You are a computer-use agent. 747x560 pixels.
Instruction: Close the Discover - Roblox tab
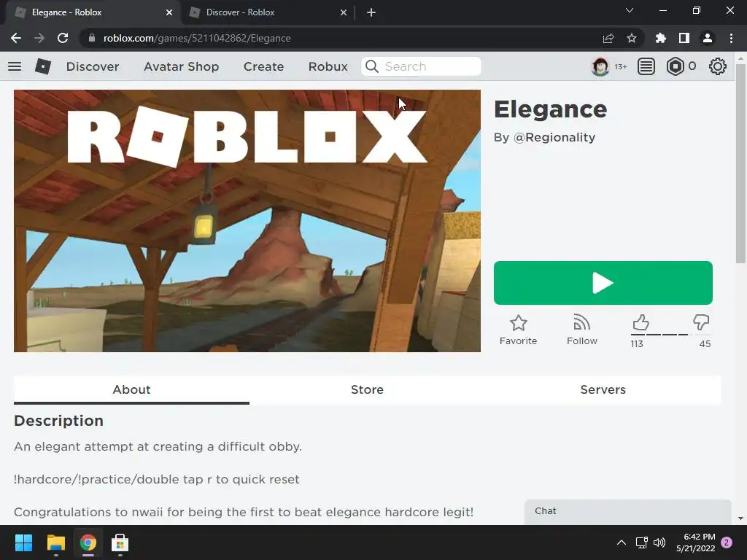344,12
